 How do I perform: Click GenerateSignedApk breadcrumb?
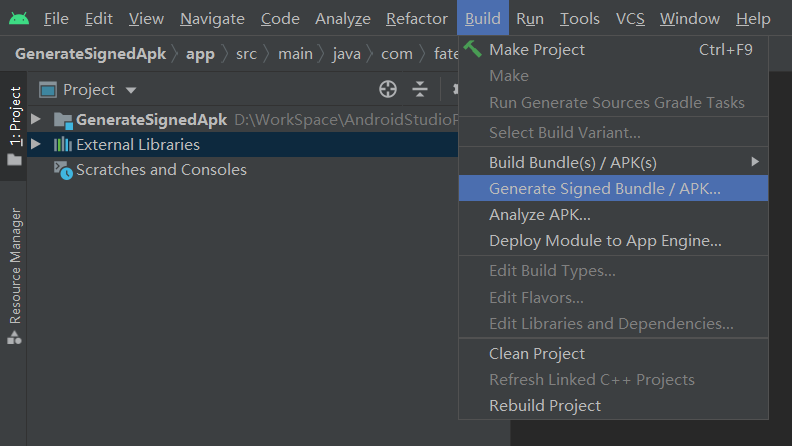[x=90, y=54]
